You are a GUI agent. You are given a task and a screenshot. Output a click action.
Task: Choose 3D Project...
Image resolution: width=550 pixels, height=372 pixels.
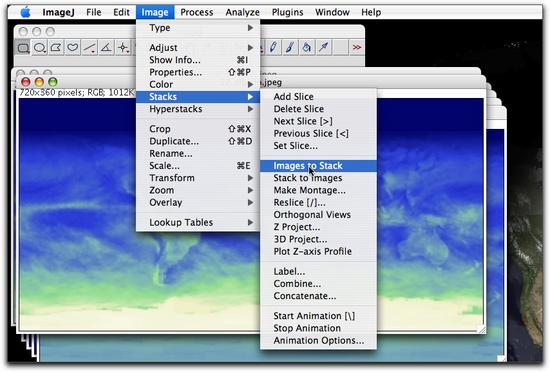point(318,239)
